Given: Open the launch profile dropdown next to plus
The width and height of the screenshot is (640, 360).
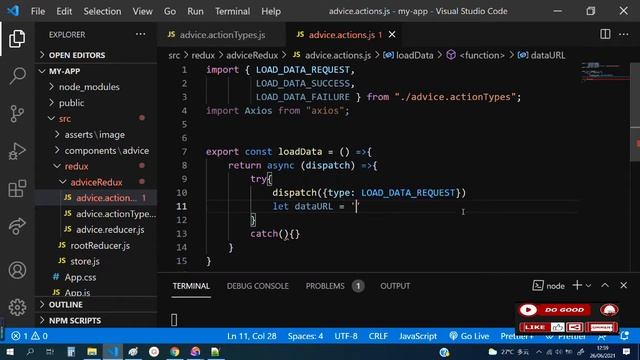Looking at the screenshot, I should [x=588, y=286].
